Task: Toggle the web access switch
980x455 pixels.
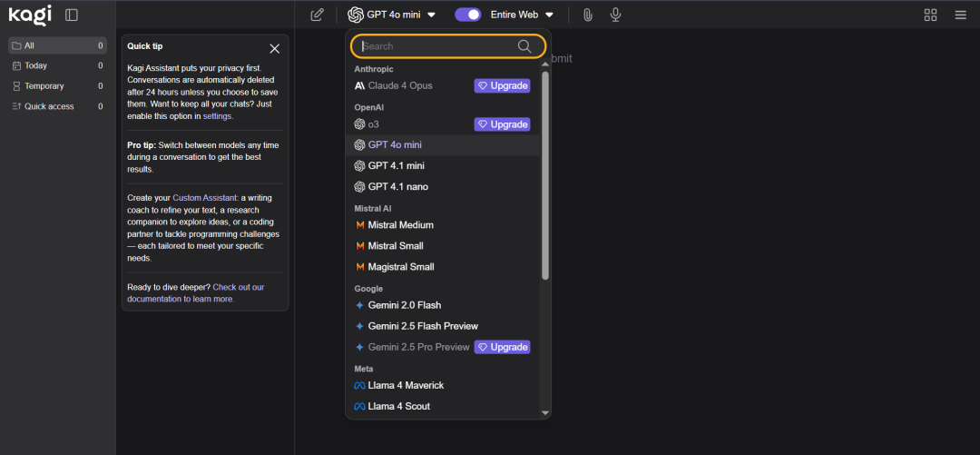Action: pyautogui.click(x=468, y=15)
